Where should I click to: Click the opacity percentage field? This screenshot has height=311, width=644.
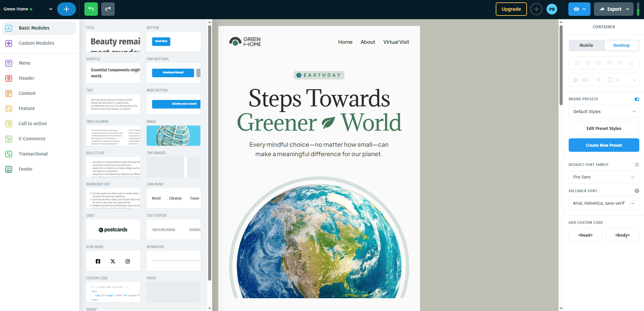[x=586, y=80]
